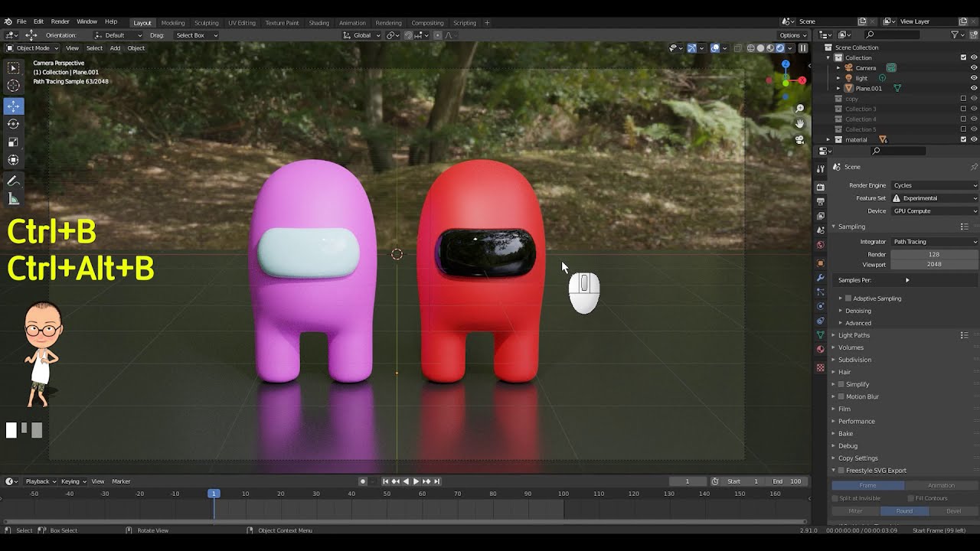
Task: Switch to wireframe viewport shading
Action: (750, 48)
